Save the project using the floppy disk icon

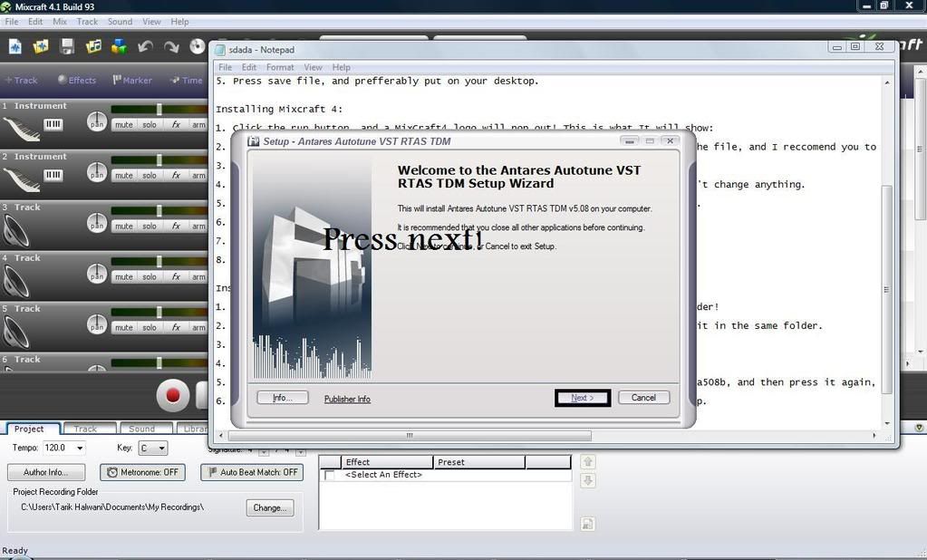67,46
